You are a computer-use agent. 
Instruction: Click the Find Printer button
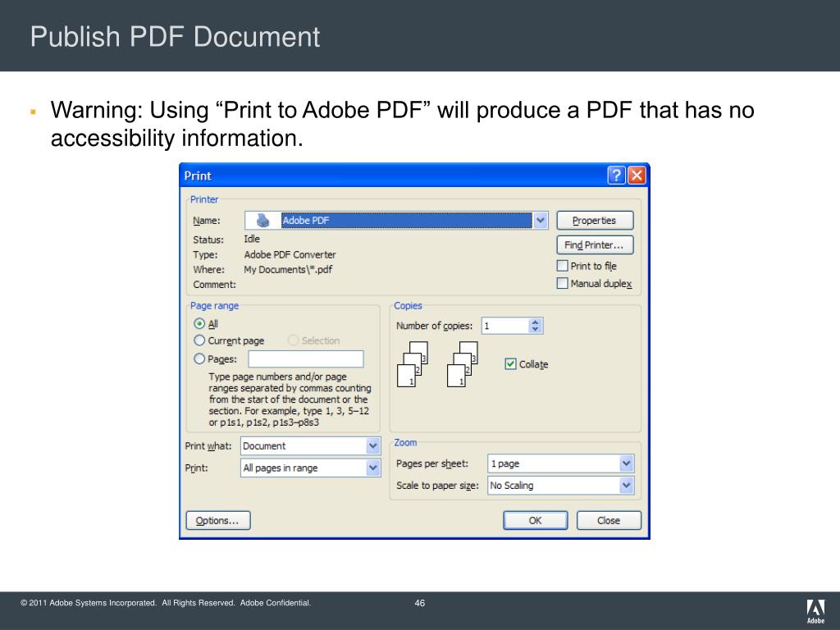(595, 244)
